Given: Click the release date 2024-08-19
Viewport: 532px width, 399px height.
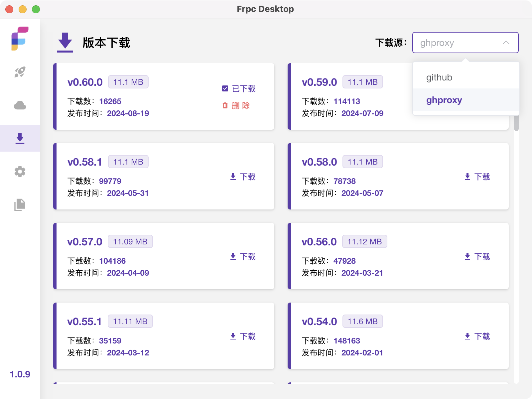Looking at the screenshot, I should pos(128,113).
